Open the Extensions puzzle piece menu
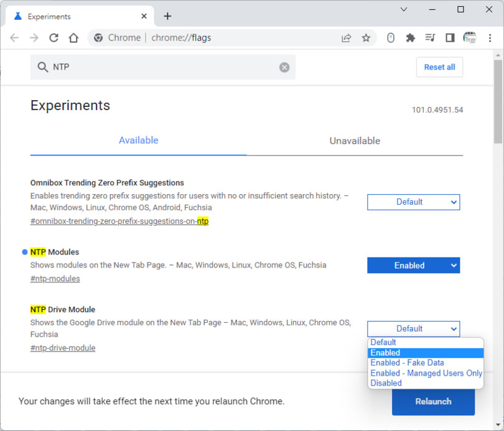This screenshot has width=504, height=431. (410, 38)
